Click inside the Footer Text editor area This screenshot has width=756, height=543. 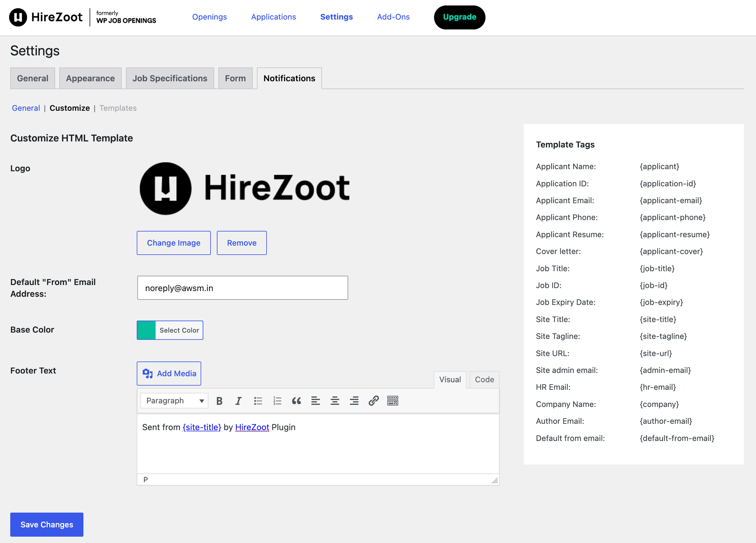318,444
